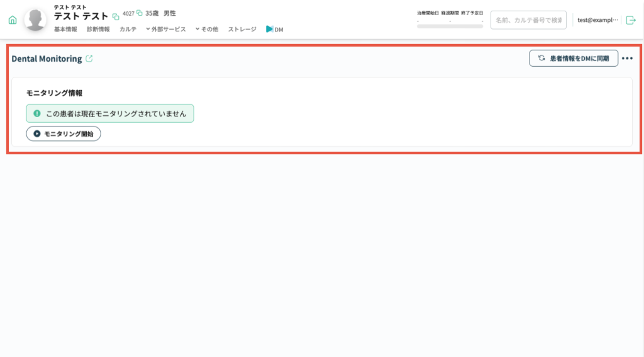Expand the その他 dropdown

[207, 30]
